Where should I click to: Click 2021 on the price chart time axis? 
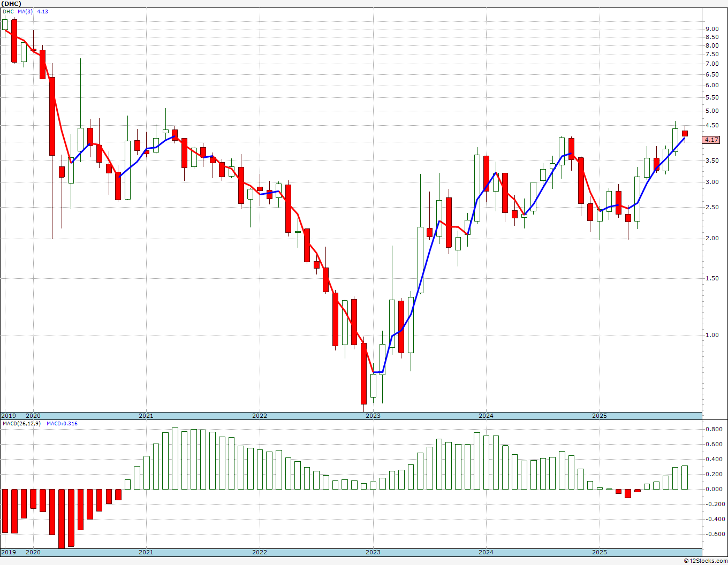click(x=146, y=416)
